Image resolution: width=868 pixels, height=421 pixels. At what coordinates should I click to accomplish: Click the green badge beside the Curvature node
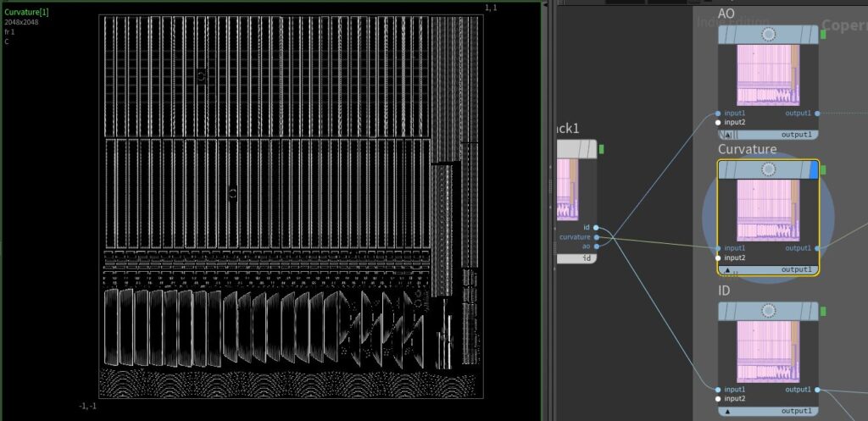point(822,169)
